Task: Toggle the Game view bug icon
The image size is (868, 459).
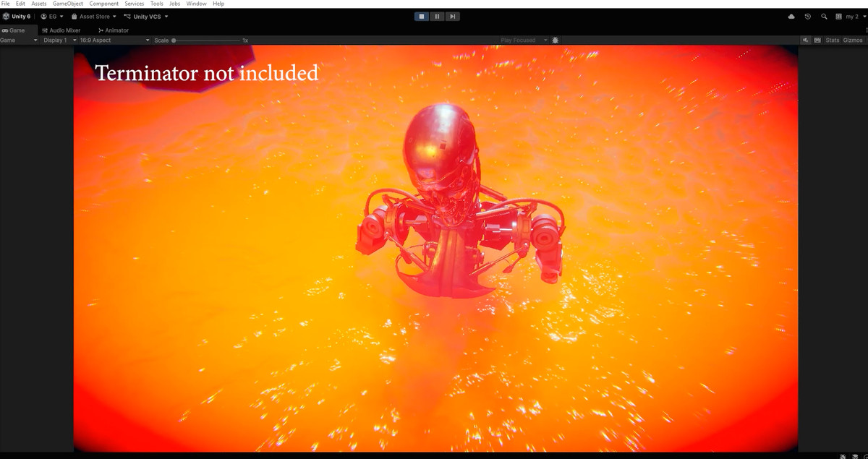Action: pos(555,40)
